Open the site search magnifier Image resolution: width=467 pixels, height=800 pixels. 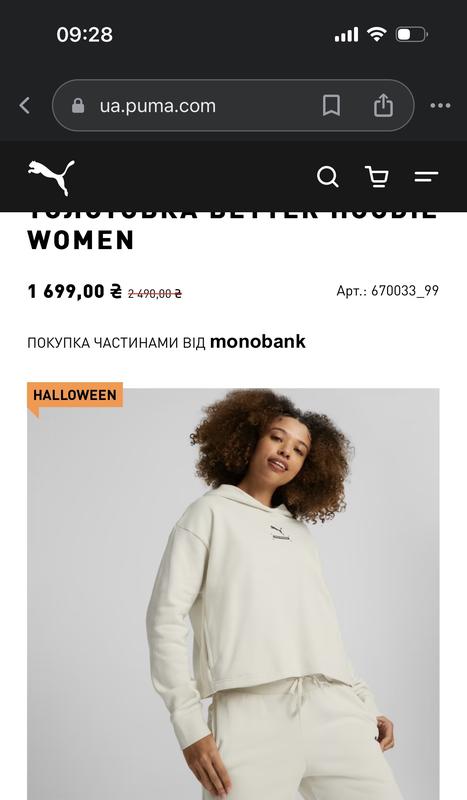coord(328,177)
